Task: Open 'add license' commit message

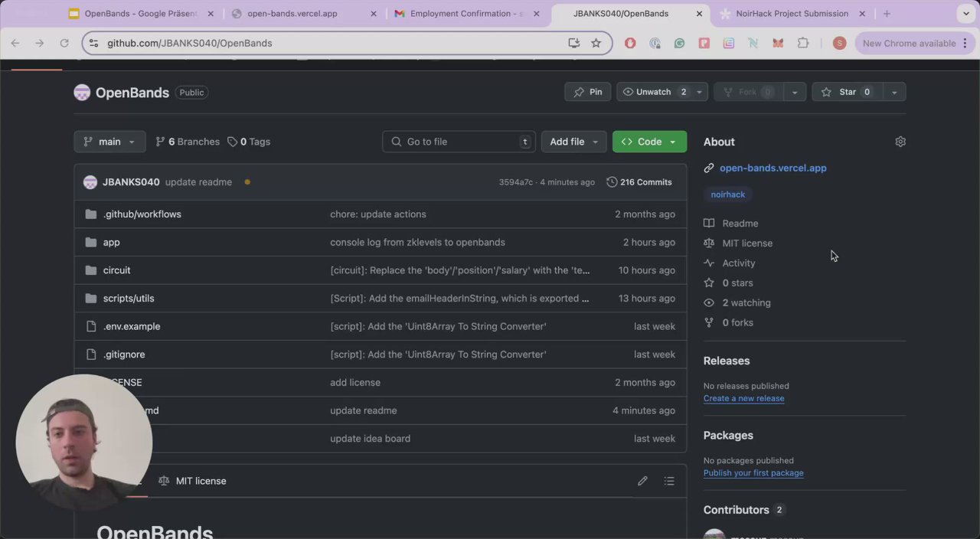Action: [x=355, y=382]
